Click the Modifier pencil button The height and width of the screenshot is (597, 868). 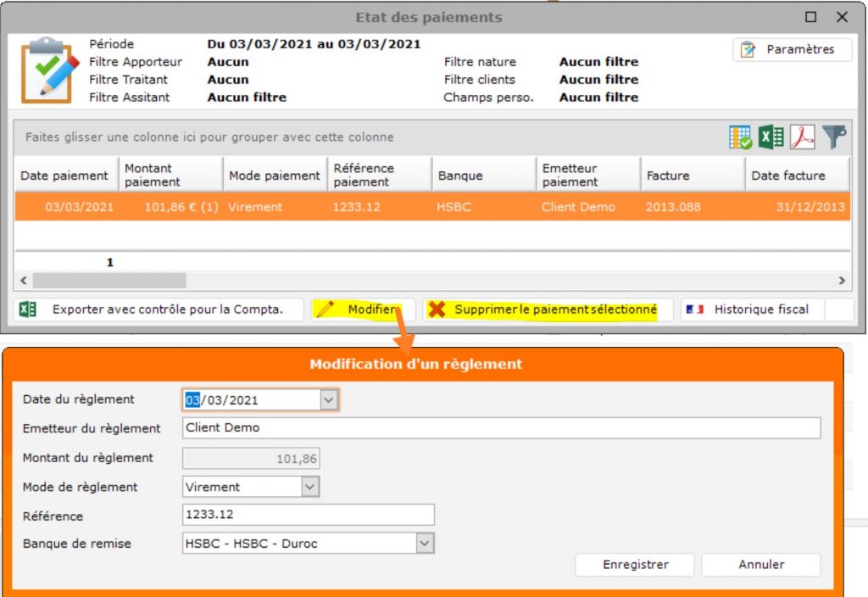(x=362, y=310)
